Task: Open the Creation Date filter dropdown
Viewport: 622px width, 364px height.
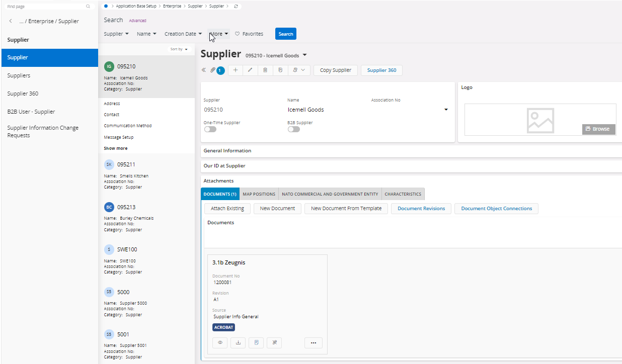Action: click(183, 34)
